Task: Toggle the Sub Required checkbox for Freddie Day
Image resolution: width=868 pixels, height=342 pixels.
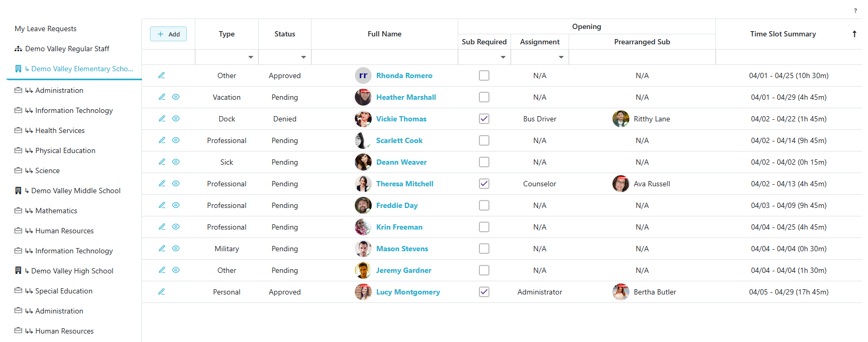Action: 484,205
